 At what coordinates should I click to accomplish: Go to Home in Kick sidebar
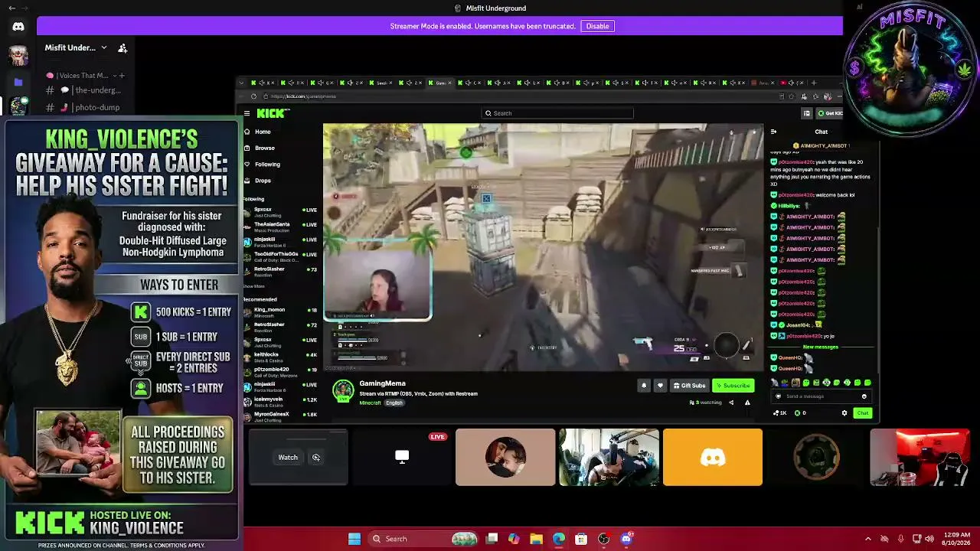click(262, 132)
